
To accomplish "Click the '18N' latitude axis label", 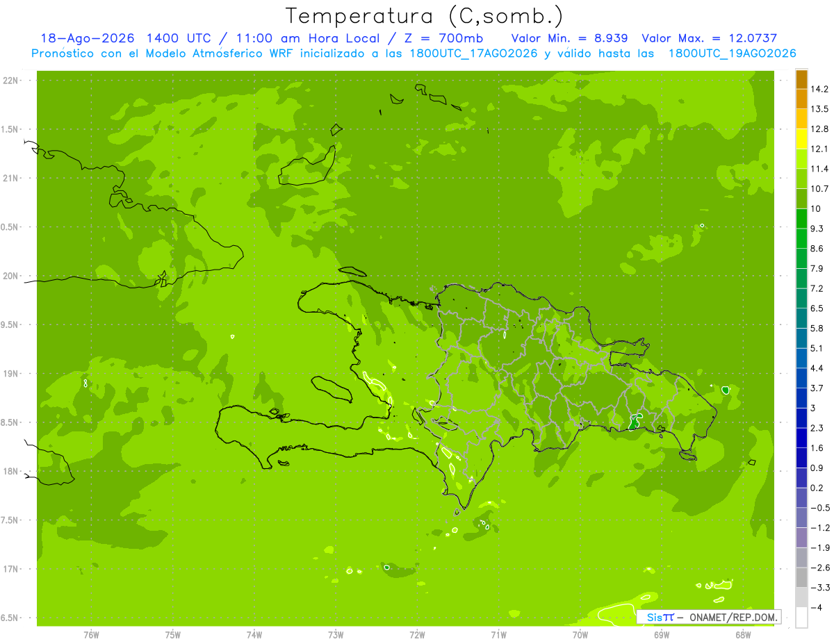I will point(10,471).
